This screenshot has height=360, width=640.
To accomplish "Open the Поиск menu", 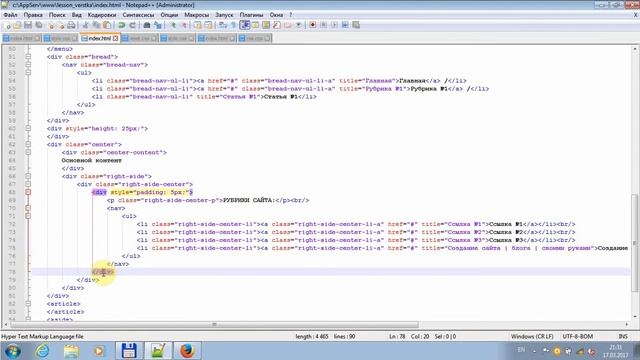I will (x=57, y=15).
